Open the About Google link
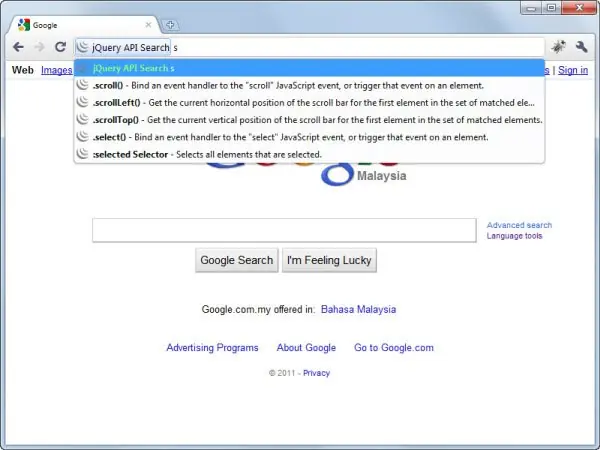Viewport: 600px width, 450px height. pyautogui.click(x=306, y=347)
